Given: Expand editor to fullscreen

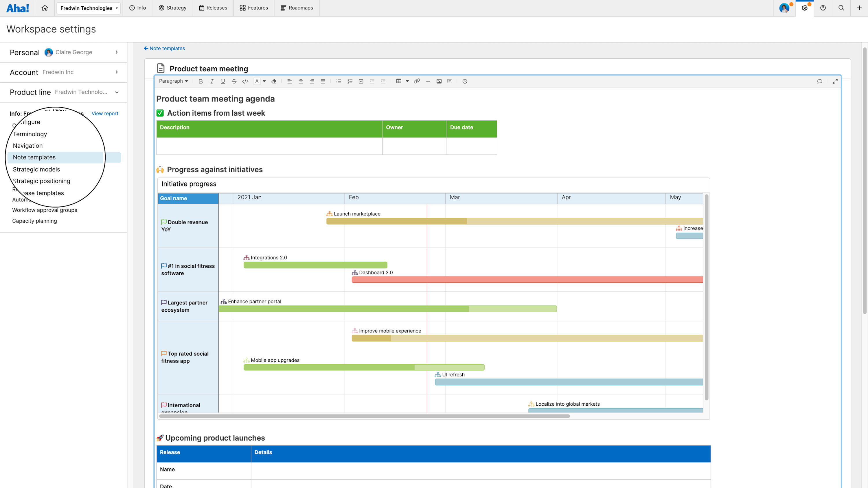Looking at the screenshot, I should 835,81.
